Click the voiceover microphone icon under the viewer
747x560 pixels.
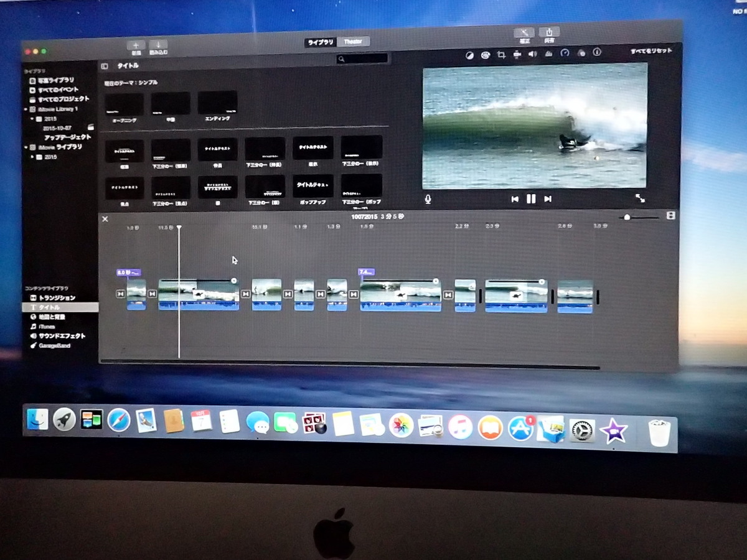pos(428,199)
